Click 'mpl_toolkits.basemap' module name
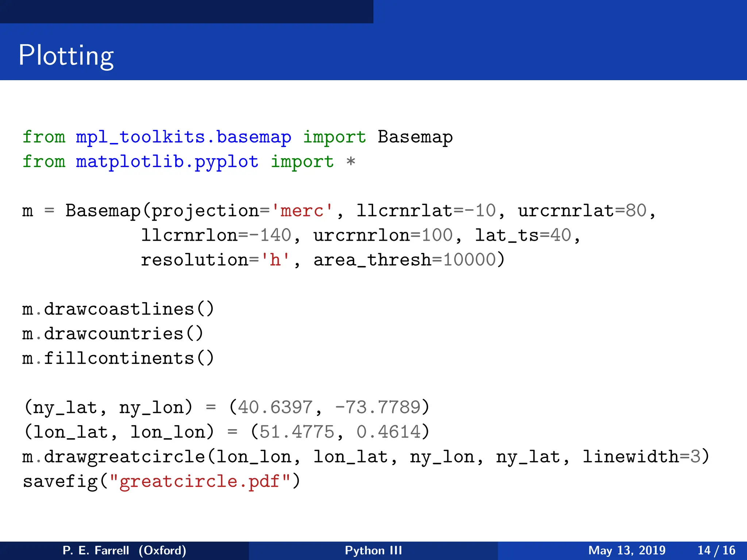The image size is (747, 560). click(x=183, y=137)
